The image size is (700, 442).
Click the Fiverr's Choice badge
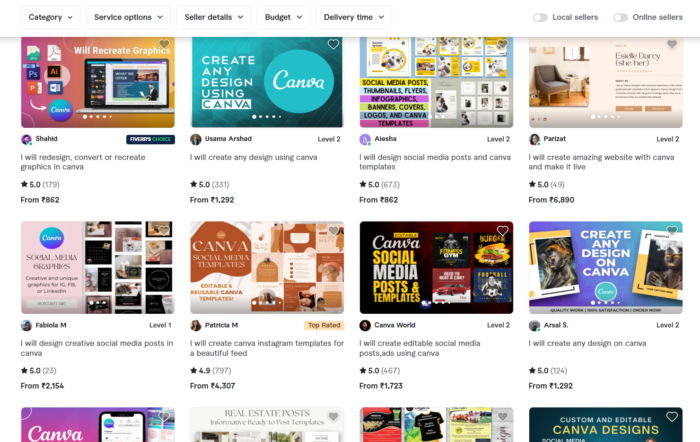tap(150, 139)
